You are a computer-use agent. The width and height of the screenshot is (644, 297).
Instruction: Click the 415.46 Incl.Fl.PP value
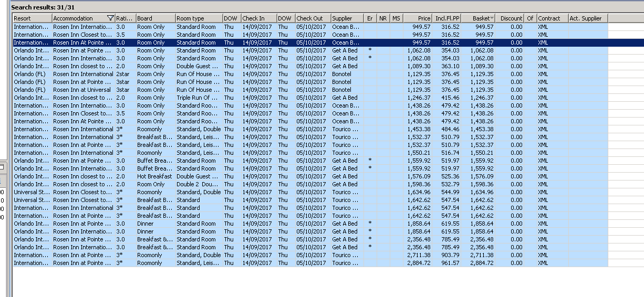450,98
